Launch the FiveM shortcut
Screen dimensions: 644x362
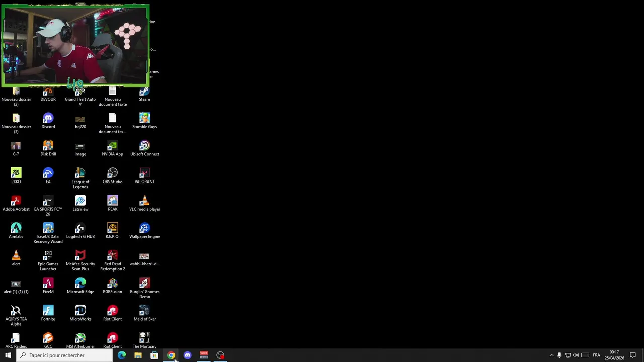point(48,286)
